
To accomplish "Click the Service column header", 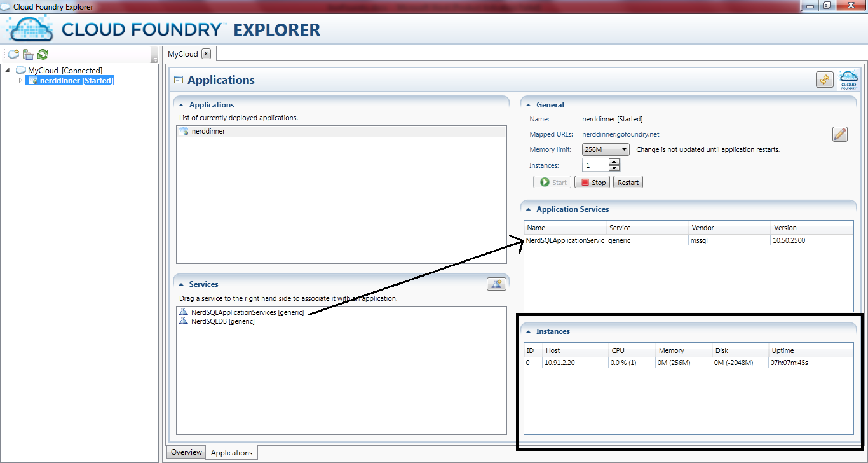I will pyautogui.click(x=647, y=228).
